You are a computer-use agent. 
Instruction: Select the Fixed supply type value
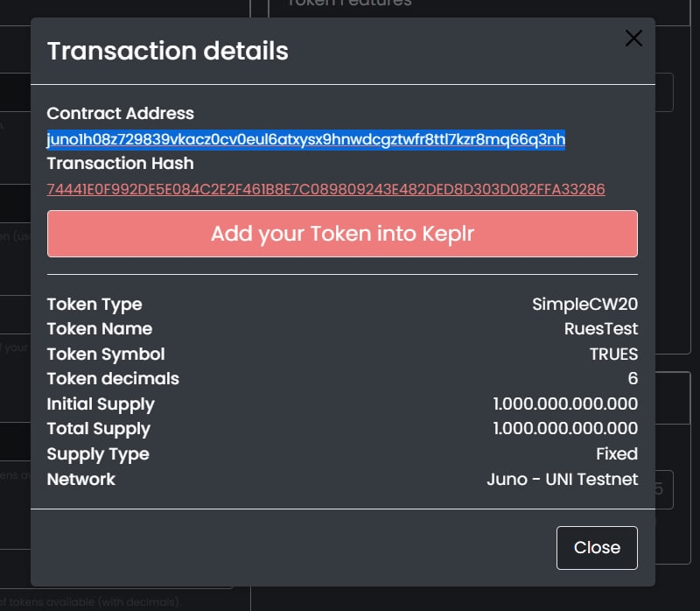pyautogui.click(x=617, y=453)
